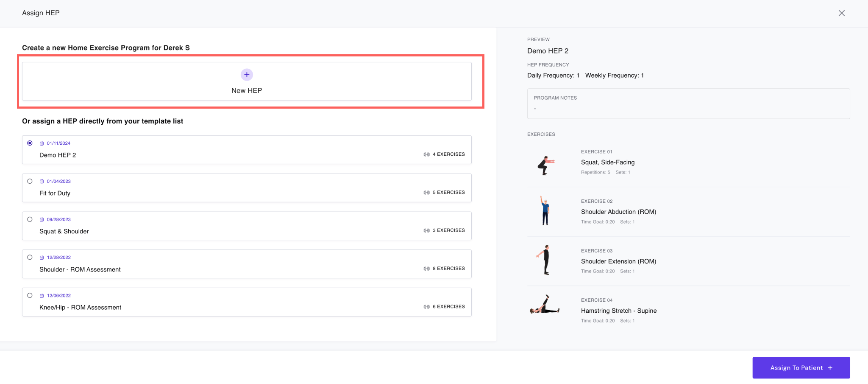This screenshot has width=868, height=384.
Task: Click the 12/06/2022 date text
Action: [58, 295]
